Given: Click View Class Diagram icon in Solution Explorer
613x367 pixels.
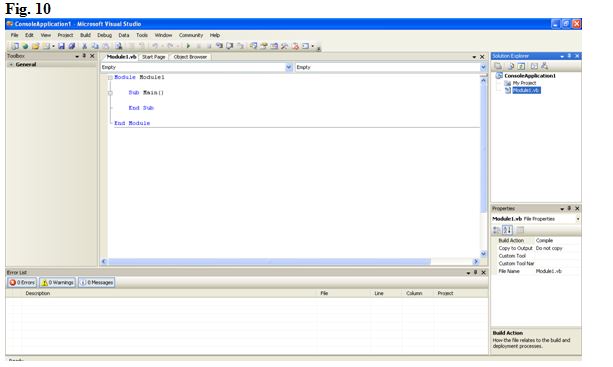Looking at the screenshot, I should click(x=544, y=66).
